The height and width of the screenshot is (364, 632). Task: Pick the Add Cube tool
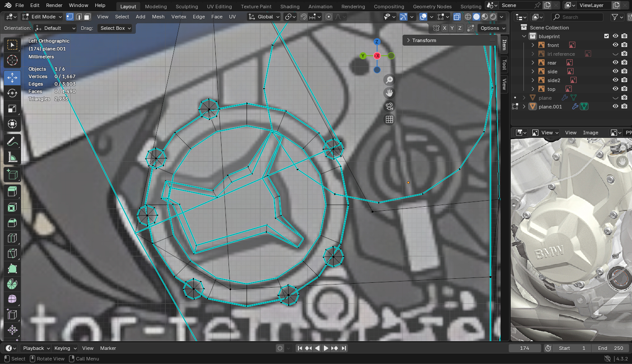pos(12,175)
